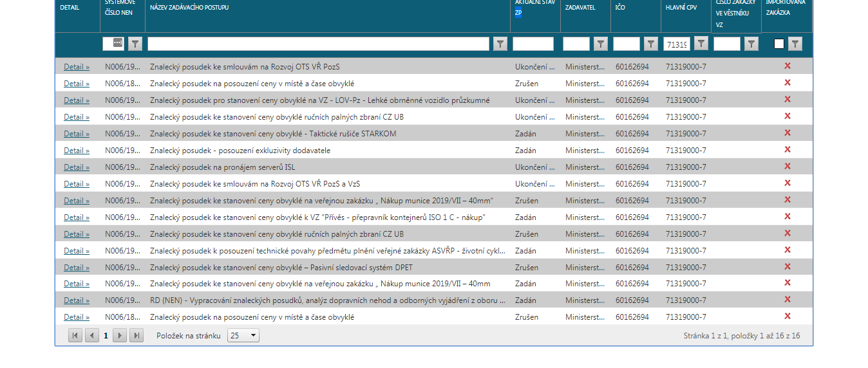This screenshot has height=368, width=868.
Task: Open the Zadavatel column filter icon
Action: 600,44
